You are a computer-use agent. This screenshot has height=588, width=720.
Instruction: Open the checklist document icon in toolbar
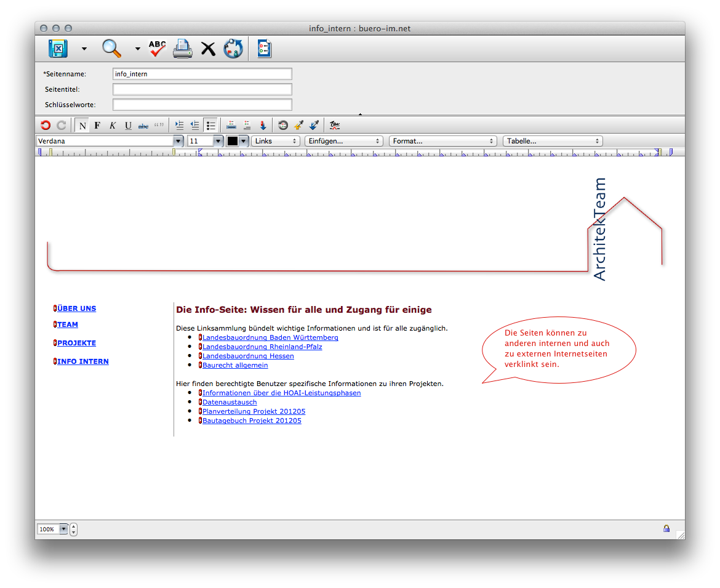[264, 48]
